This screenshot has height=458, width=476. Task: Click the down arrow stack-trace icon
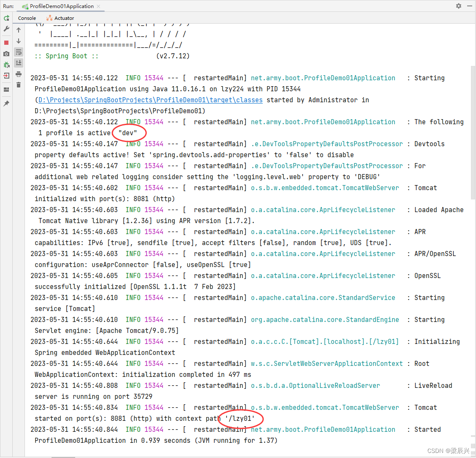point(19,41)
